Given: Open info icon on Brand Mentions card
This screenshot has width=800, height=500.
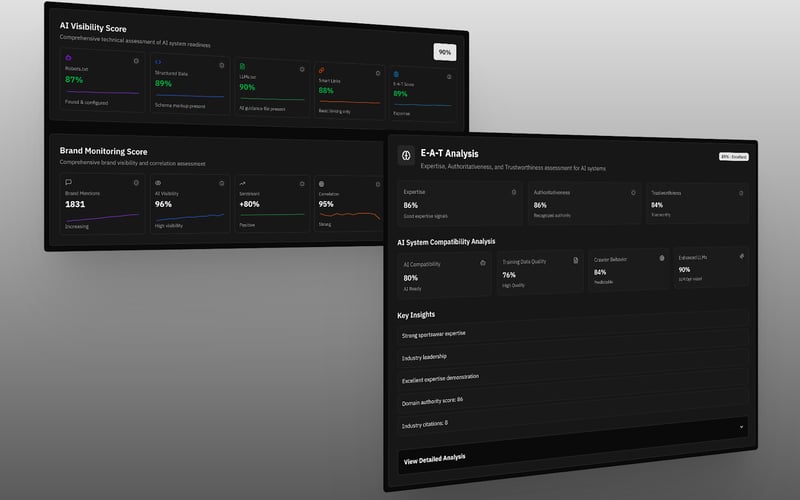Looking at the screenshot, I should 136,183.
